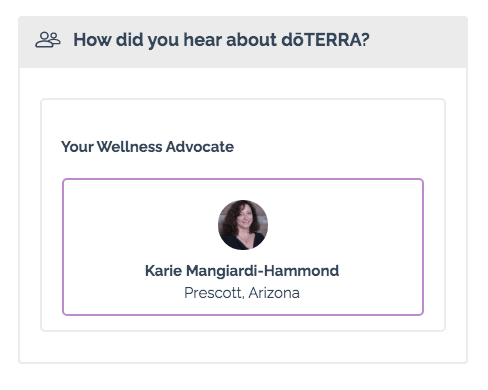Click the word "How" in the header title

(x=92, y=40)
